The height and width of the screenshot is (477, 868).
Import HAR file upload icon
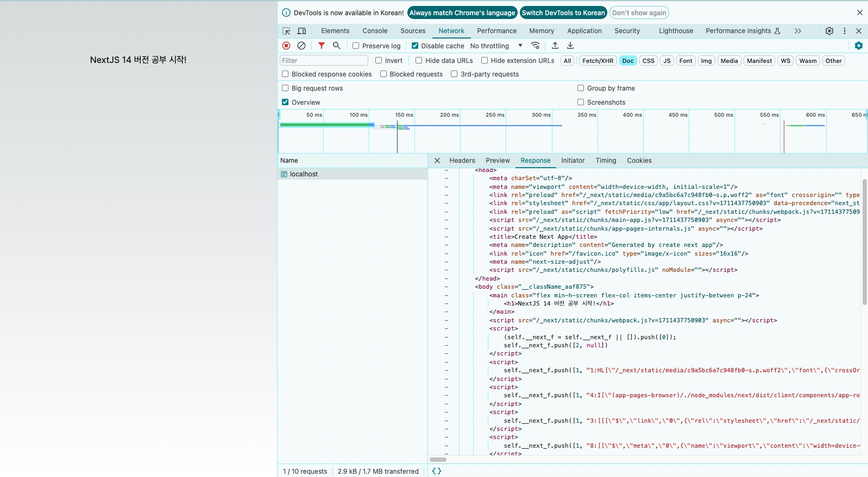pyautogui.click(x=555, y=46)
